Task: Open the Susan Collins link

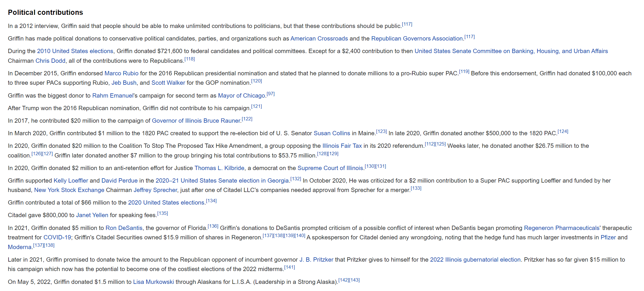Action: pyautogui.click(x=332, y=133)
